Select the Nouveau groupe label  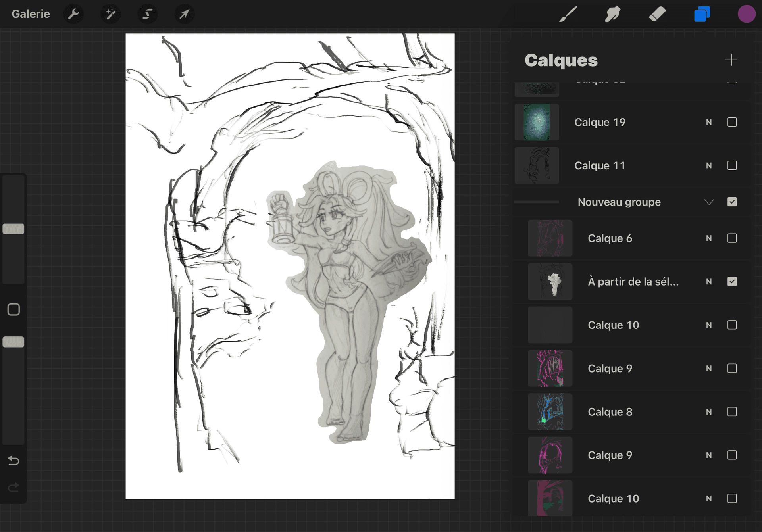(619, 202)
